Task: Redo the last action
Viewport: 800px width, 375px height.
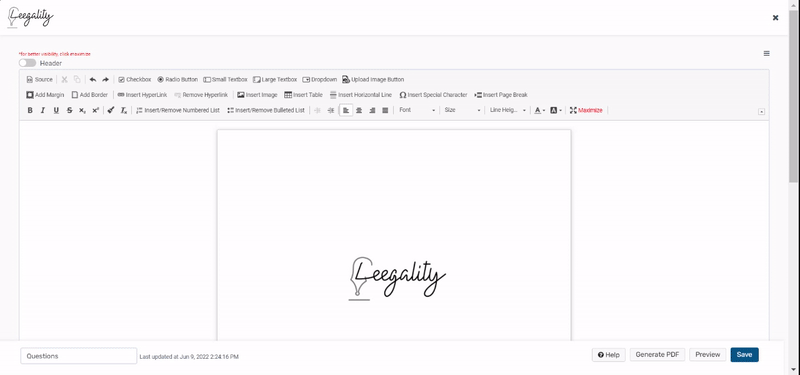Action: pyautogui.click(x=106, y=80)
